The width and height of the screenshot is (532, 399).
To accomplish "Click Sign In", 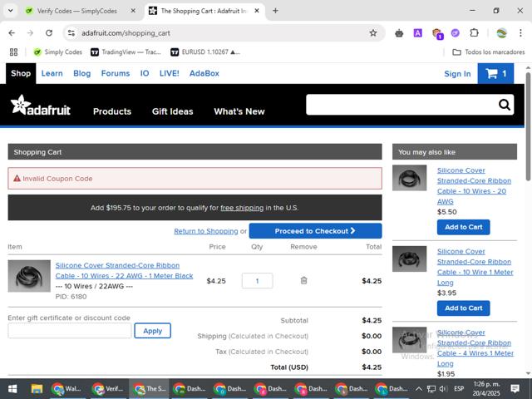I will (x=457, y=74).
